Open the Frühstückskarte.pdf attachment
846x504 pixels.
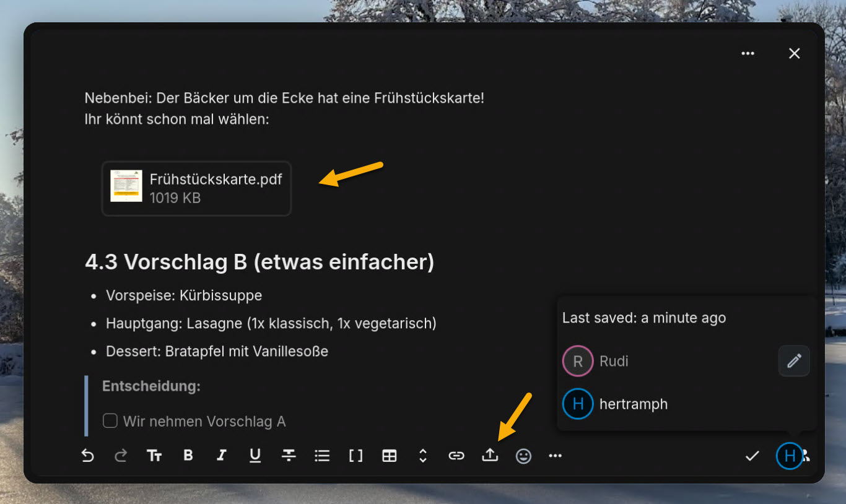coord(196,188)
